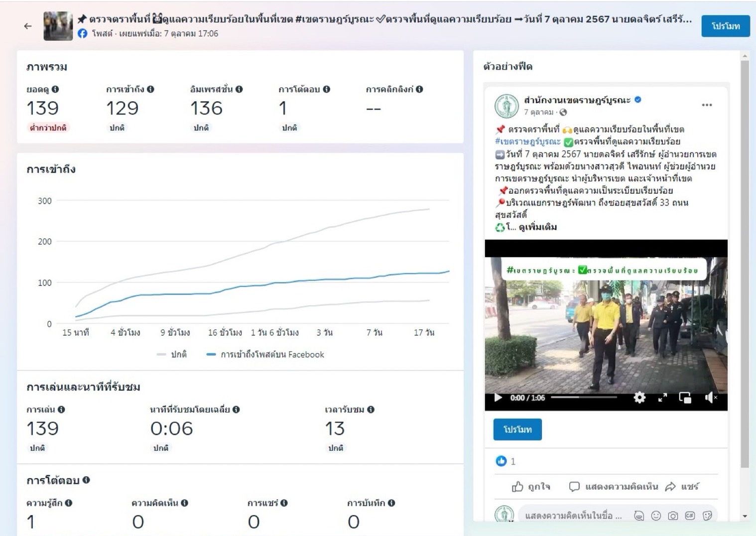This screenshot has width=756, height=536.
Task: Toggle การเข้าถึงโพสต์บน Facebook legend item
Action: 265,355
